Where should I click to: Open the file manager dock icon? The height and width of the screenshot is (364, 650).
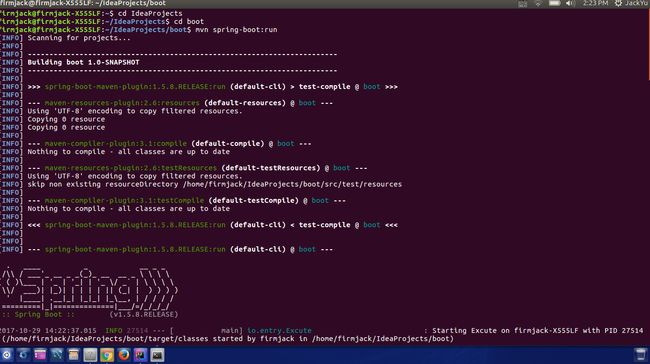pyautogui.click(x=73, y=355)
